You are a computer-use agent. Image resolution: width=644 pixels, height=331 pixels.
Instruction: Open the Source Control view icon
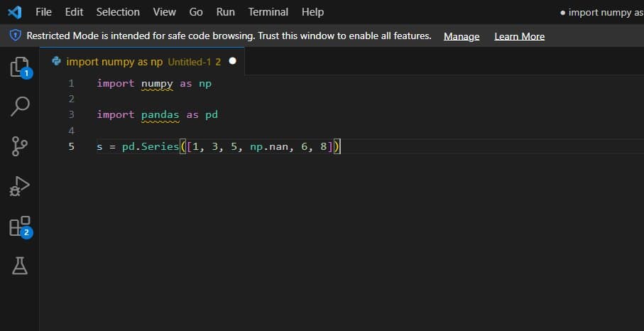pos(19,146)
